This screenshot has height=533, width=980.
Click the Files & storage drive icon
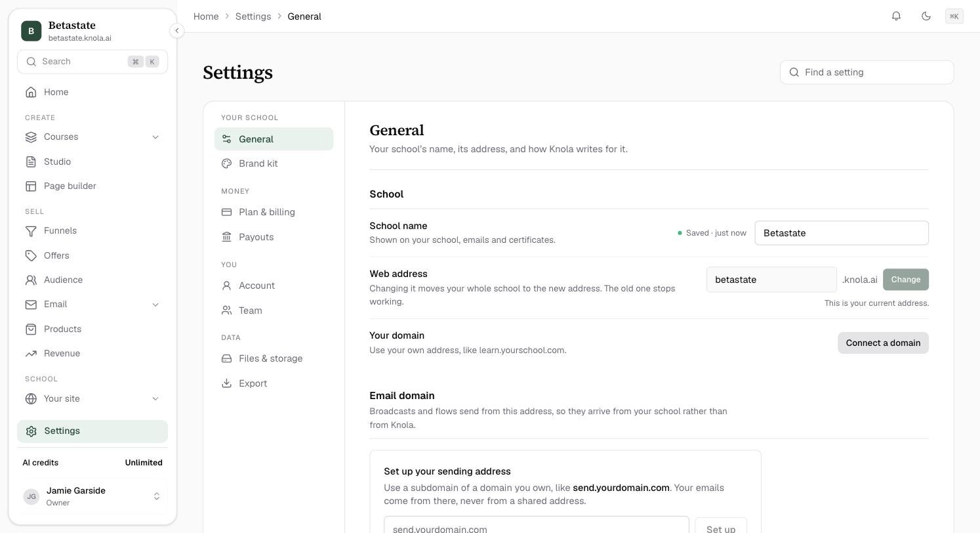(x=226, y=358)
